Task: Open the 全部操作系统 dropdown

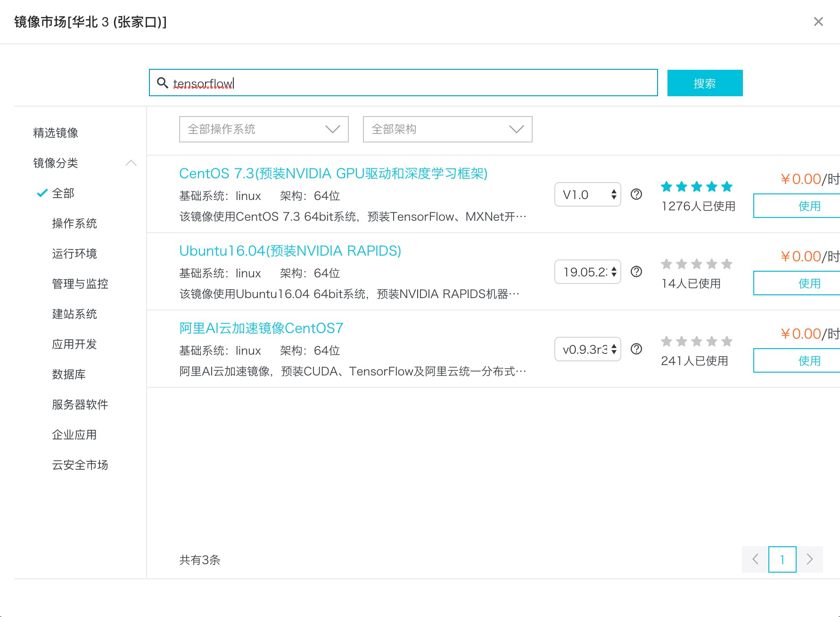Action: pos(264,129)
